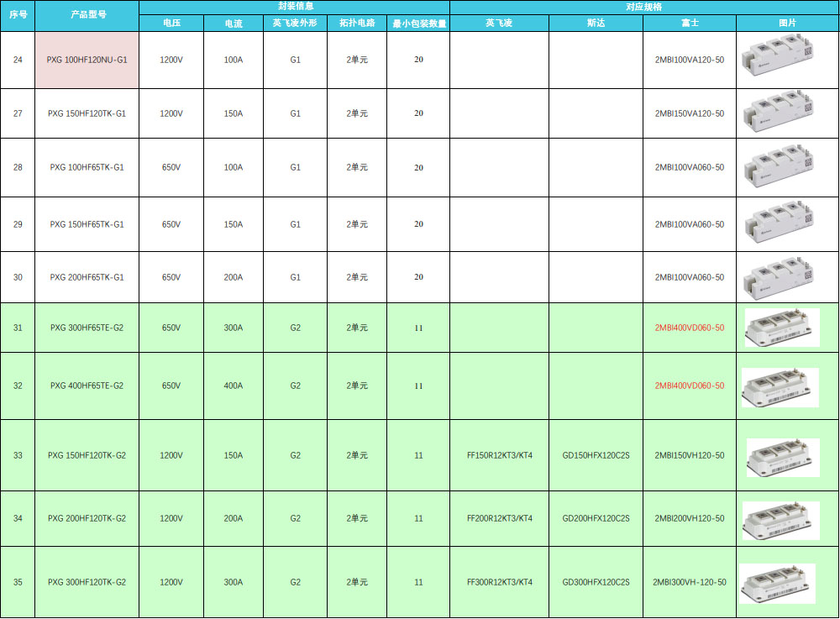Click the 图片 column header

click(x=787, y=24)
